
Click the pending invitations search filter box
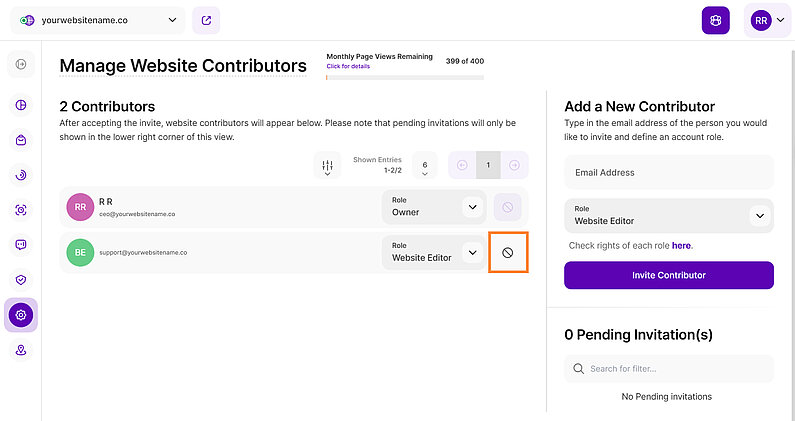[x=668, y=369]
